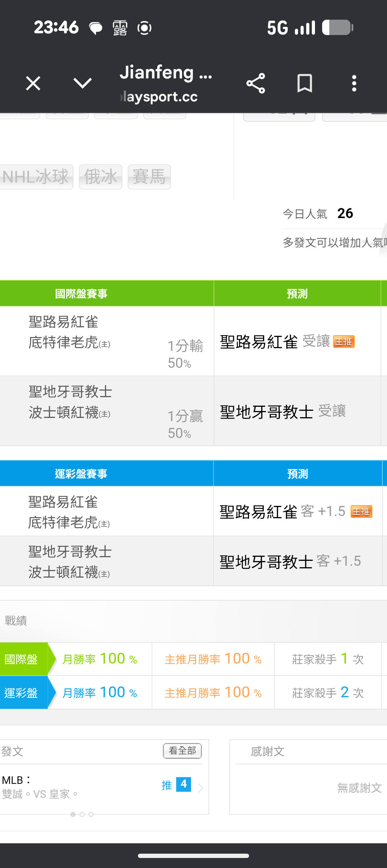
Task: Tap the 主推 badge in 國際盤 prediction
Action: (344, 342)
